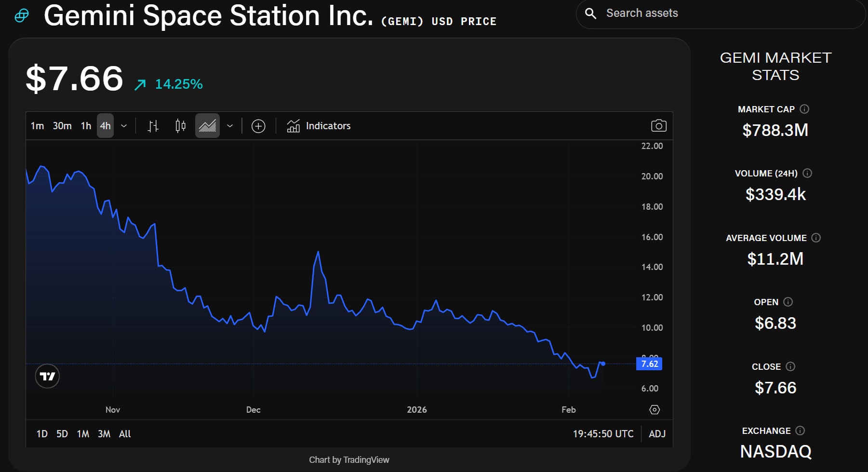Viewport: 868px width, 472px height.
Task: Select the 4h interval
Action: pyautogui.click(x=105, y=126)
